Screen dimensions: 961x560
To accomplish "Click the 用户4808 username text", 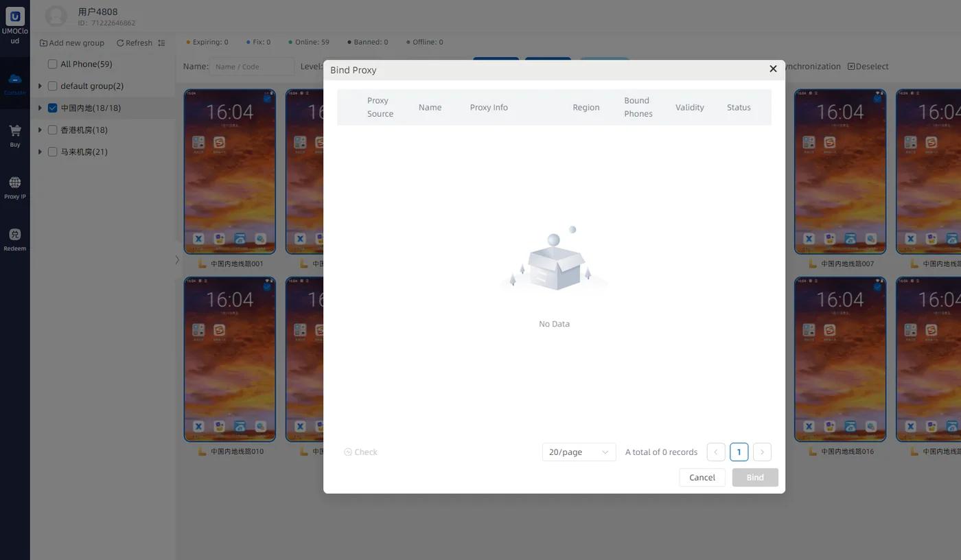I will pyautogui.click(x=97, y=12).
